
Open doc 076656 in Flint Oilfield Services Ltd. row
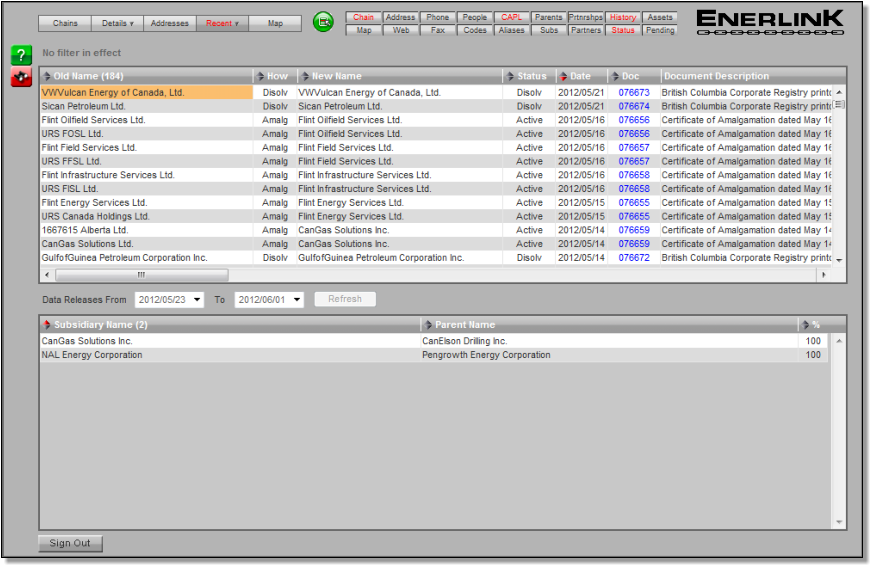[634, 120]
